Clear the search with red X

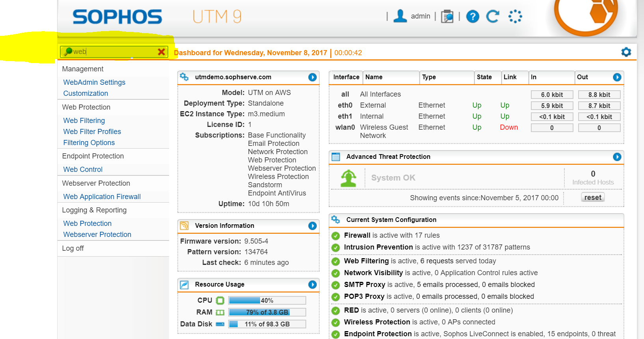[161, 52]
